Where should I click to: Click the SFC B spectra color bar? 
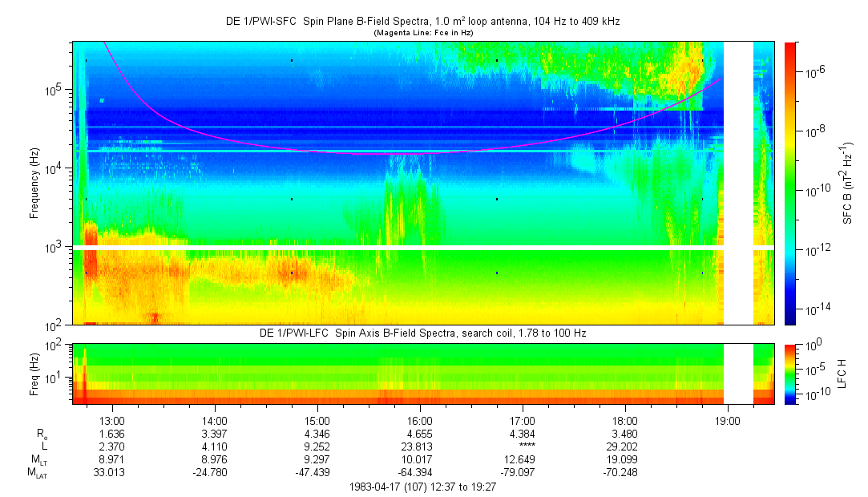point(789,183)
